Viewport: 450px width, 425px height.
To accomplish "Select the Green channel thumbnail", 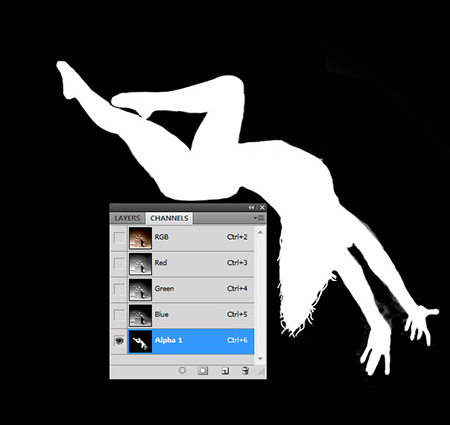I will pyautogui.click(x=140, y=290).
